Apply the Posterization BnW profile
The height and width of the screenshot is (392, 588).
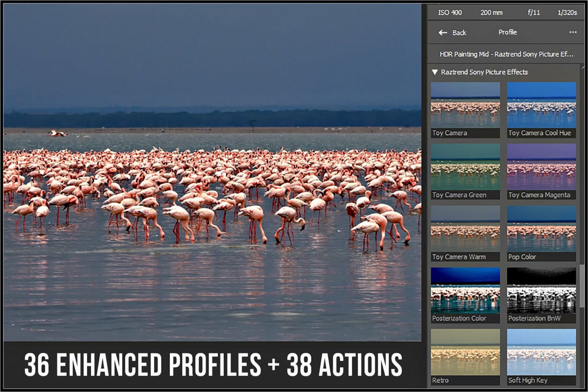(541, 289)
